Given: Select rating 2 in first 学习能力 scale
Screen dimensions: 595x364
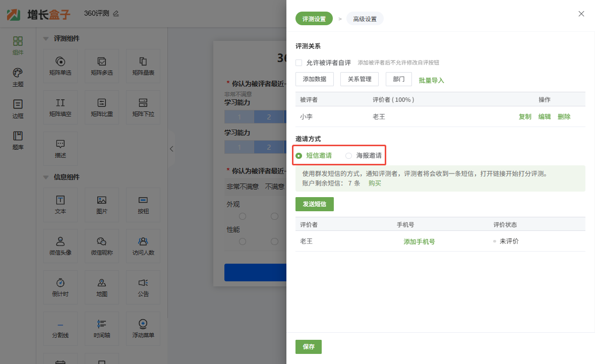Looking at the screenshot, I should click(x=269, y=117).
